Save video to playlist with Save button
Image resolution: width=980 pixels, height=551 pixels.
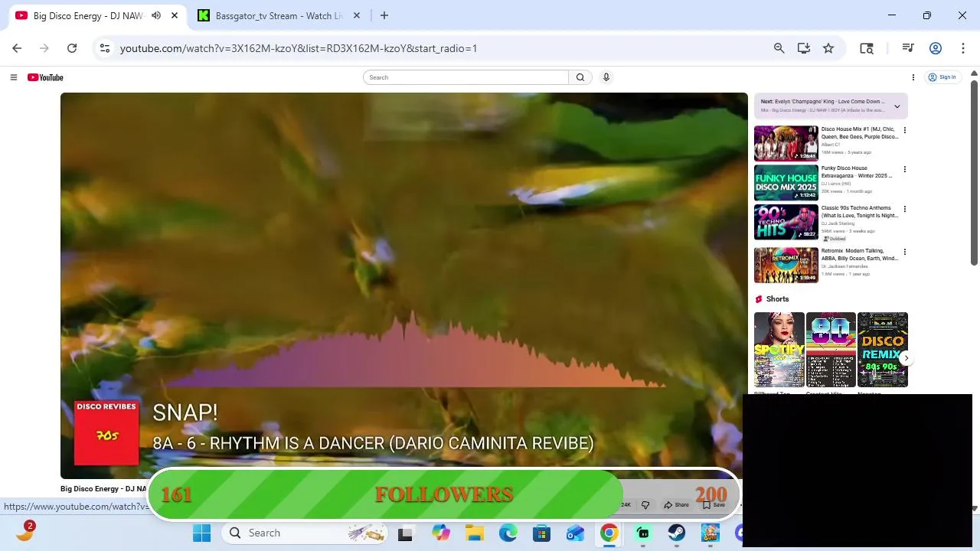click(714, 505)
